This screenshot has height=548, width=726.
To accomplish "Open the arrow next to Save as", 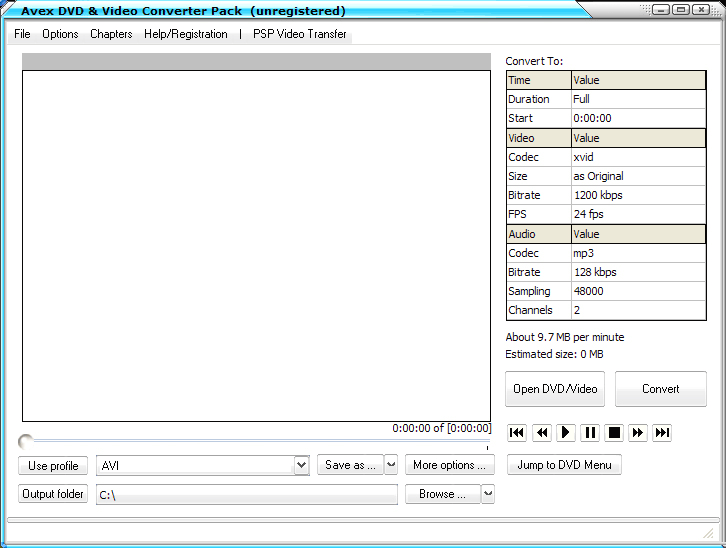I will click(x=391, y=465).
